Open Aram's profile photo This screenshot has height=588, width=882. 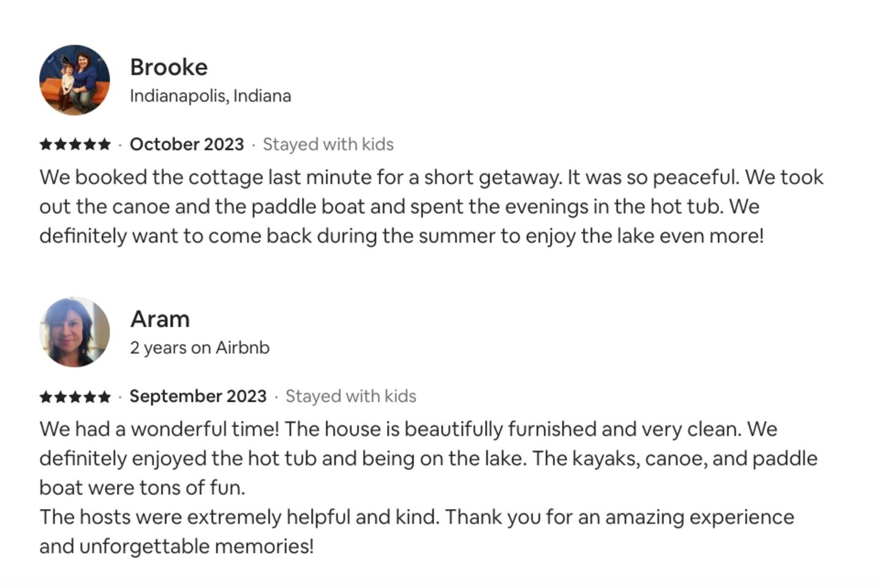[75, 332]
